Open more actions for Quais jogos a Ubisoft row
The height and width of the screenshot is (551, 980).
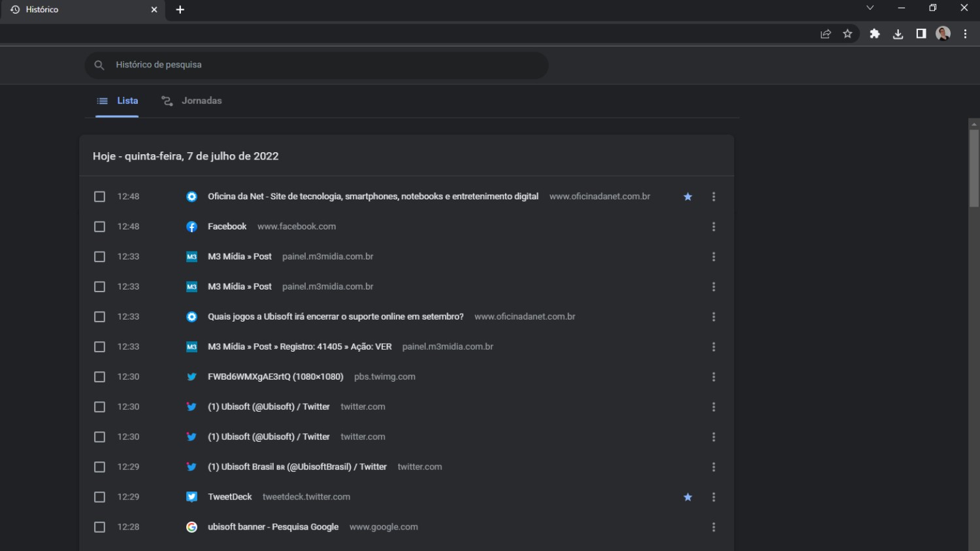click(713, 317)
